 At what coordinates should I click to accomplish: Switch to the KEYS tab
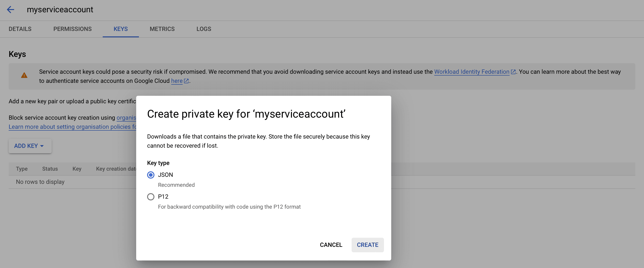pyautogui.click(x=121, y=29)
